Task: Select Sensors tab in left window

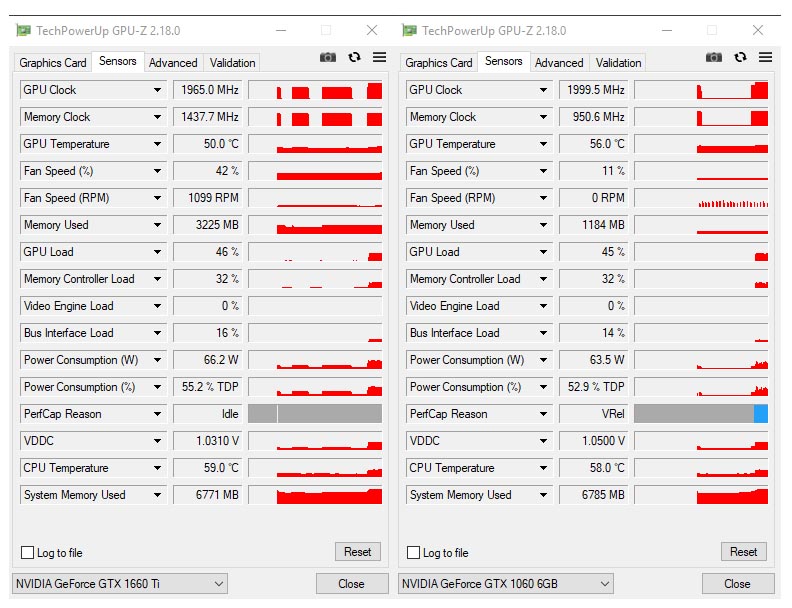Action: click(x=118, y=61)
